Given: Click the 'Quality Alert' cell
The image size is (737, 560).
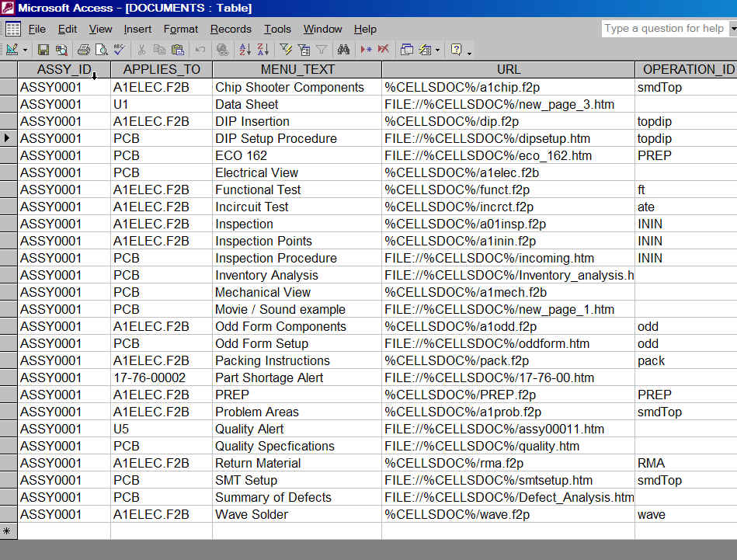Looking at the screenshot, I should (297, 429).
